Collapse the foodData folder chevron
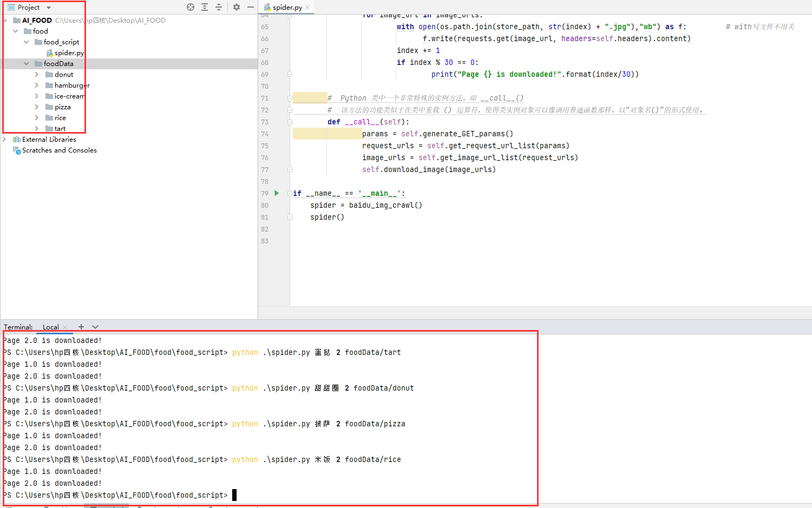The image size is (812, 508). (27, 64)
